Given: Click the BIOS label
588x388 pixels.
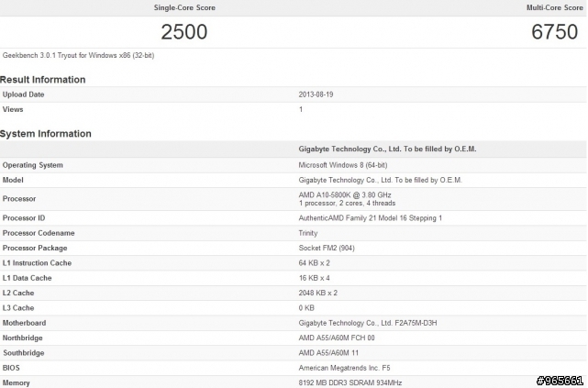Looking at the screenshot, I should 11,368.
